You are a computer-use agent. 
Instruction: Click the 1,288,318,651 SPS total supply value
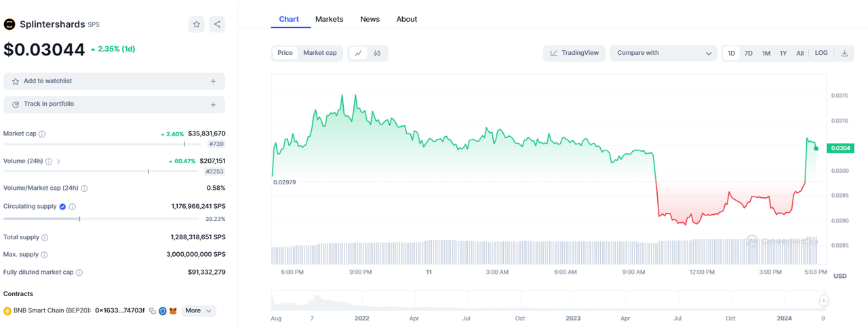(x=198, y=238)
